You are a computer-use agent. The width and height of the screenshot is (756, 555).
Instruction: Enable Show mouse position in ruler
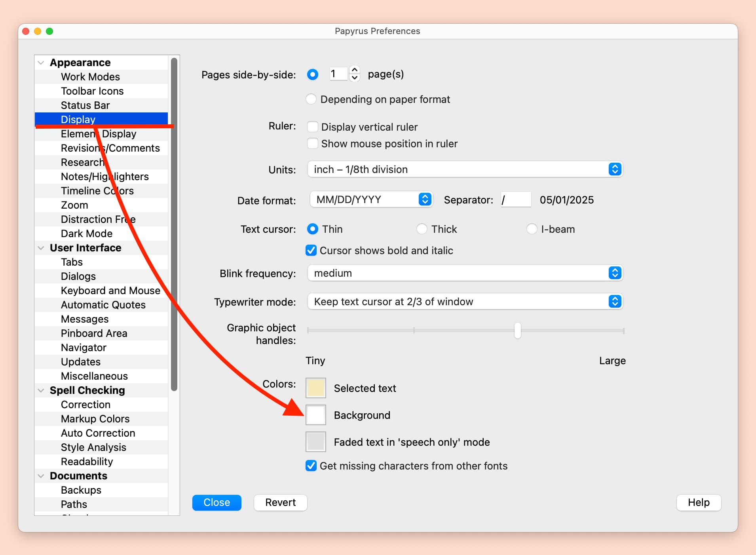pos(313,143)
